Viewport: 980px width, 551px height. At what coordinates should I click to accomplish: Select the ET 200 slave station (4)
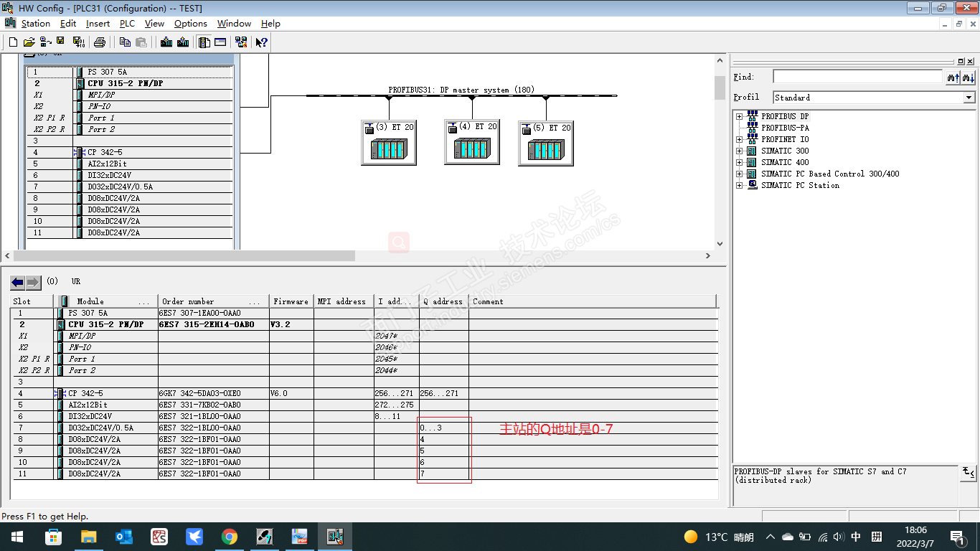click(472, 141)
